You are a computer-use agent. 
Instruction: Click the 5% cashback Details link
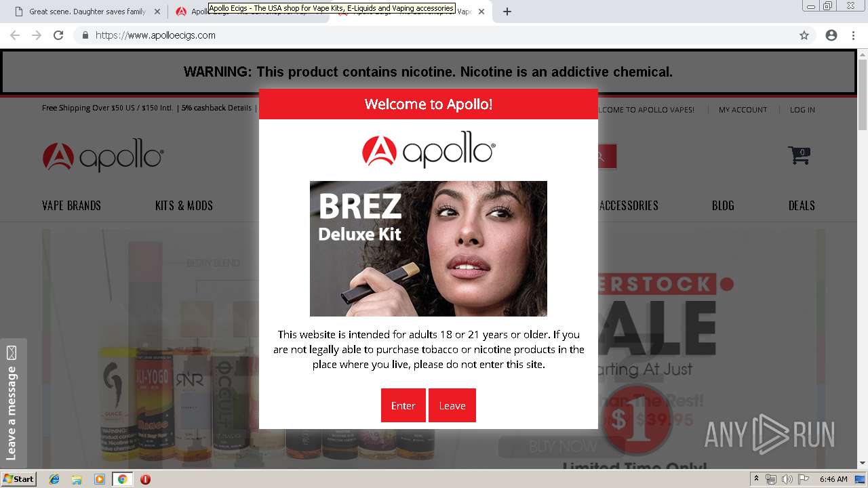click(x=216, y=108)
